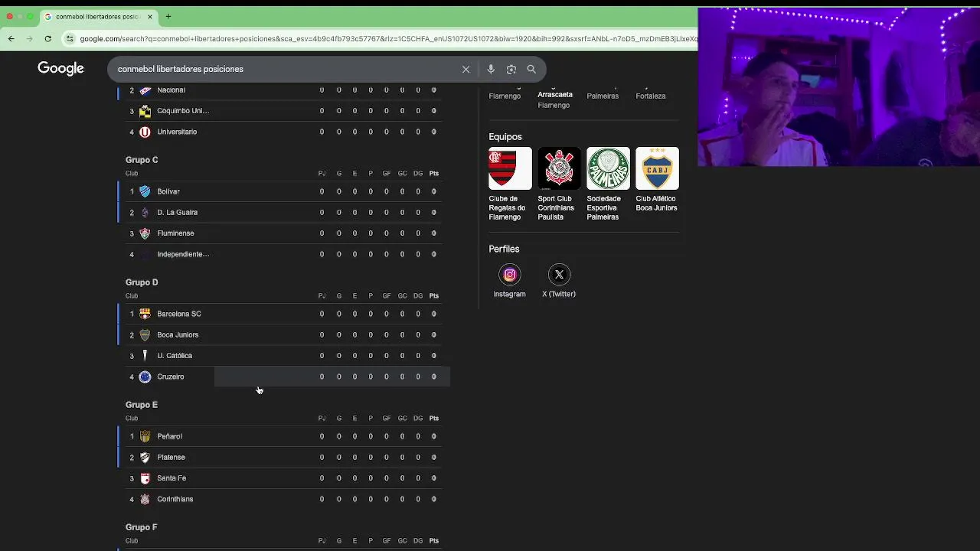Open Fluminense team name

175,233
